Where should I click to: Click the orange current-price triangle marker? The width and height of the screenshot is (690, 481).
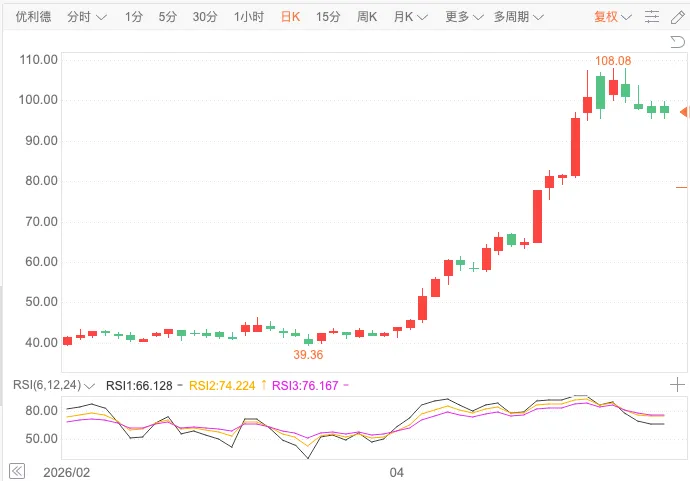[x=684, y=112]
